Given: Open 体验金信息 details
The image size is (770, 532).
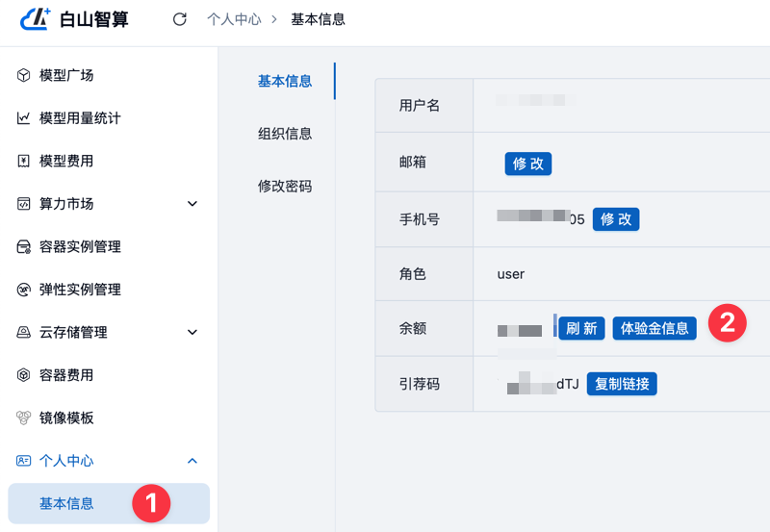Looking at the screenshot, I should (x=654, y=328).
